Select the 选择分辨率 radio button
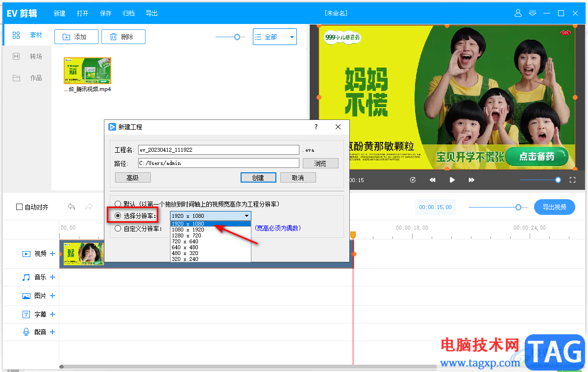 click(x=118, y=216)
